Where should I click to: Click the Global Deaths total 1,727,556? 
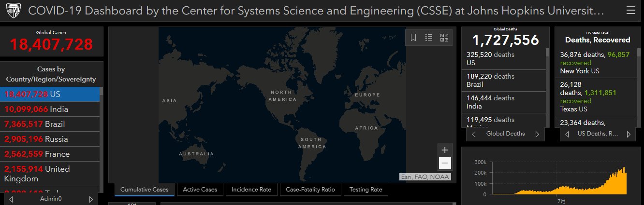click(x=505, y=40)
